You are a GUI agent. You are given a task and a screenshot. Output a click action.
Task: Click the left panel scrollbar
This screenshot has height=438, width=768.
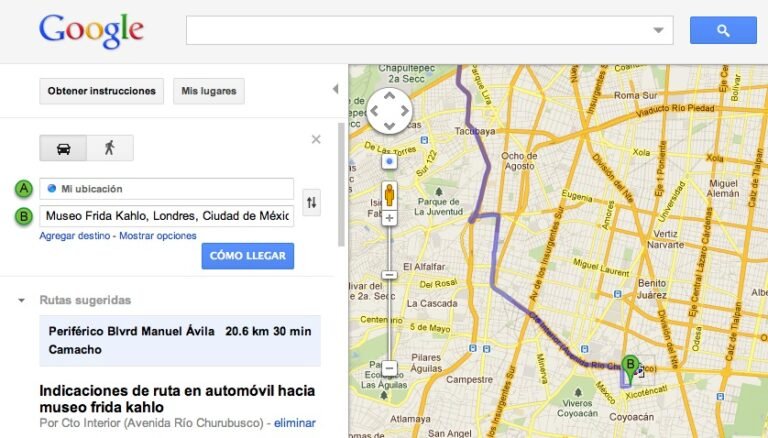click(341, 184)
